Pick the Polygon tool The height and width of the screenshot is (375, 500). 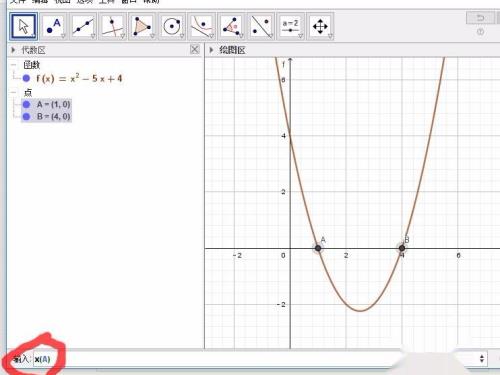click(142, 26)
